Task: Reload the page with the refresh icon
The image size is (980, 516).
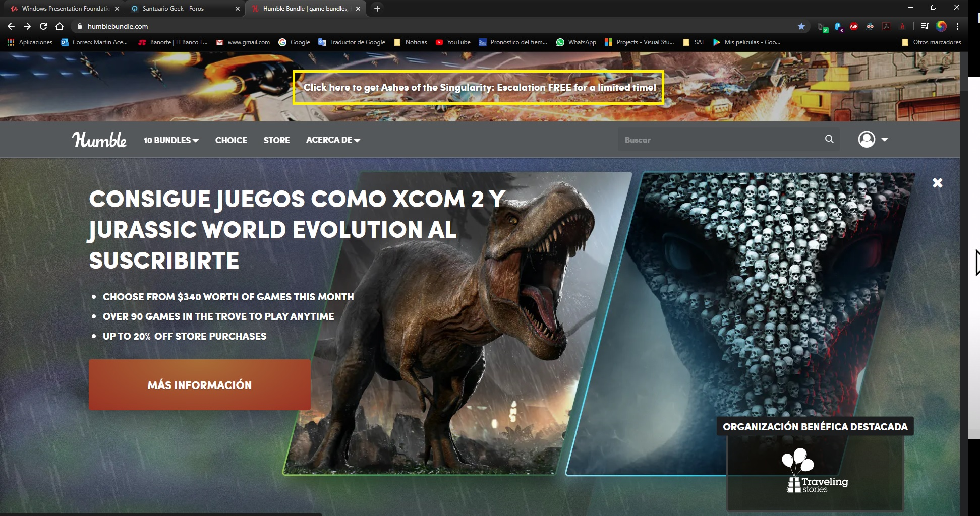Action: tap(43, 26)
